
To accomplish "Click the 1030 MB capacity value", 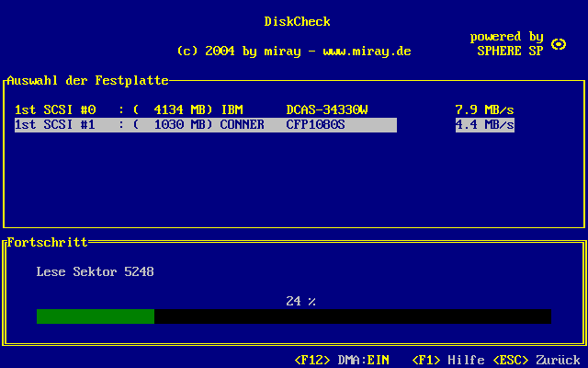I will 180,125.
